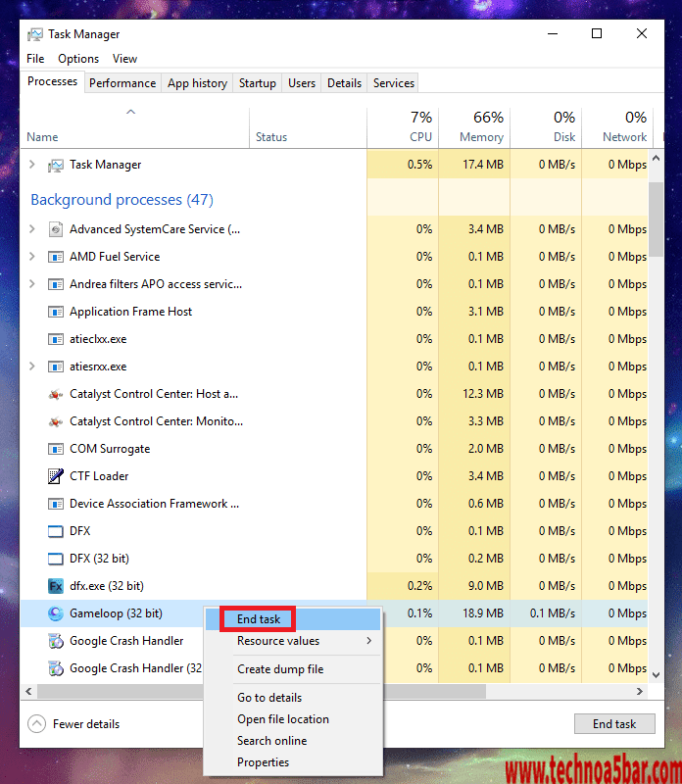Screen dimensions: 682x784
Task: Click the End task button at bottom
Action: pyautogui.click(x=614, y=724)
